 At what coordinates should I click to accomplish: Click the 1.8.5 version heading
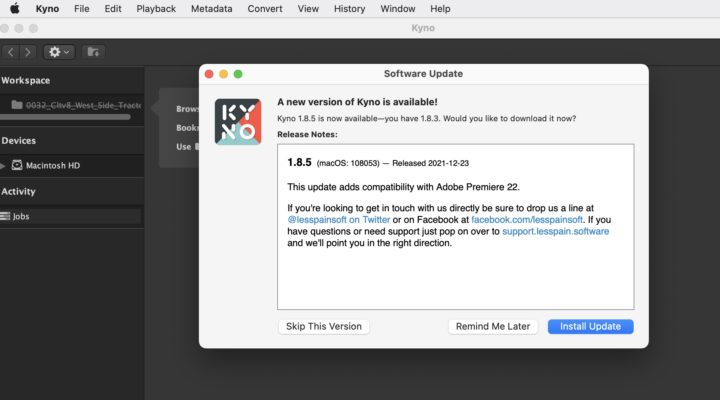299,163
